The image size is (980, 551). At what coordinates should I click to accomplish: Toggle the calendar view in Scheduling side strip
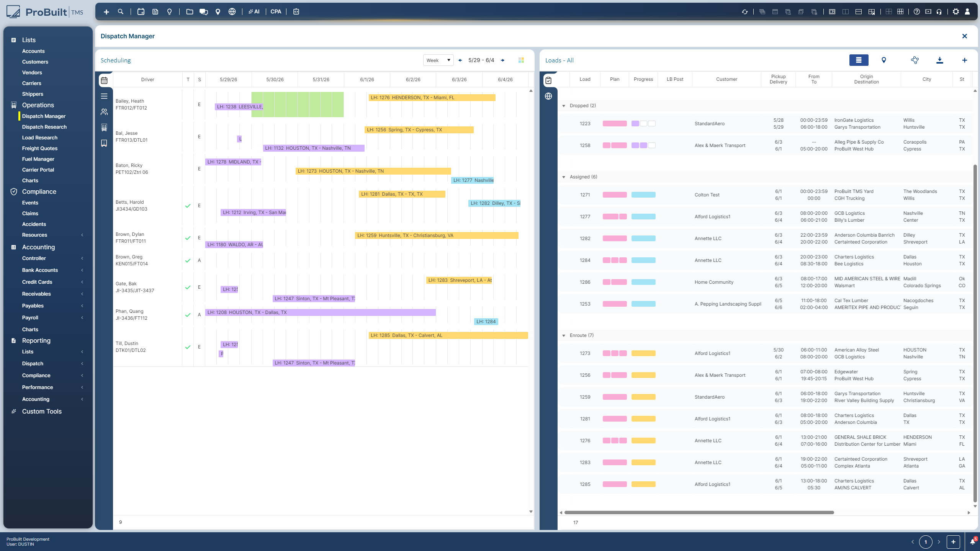[x=104, y=80]
